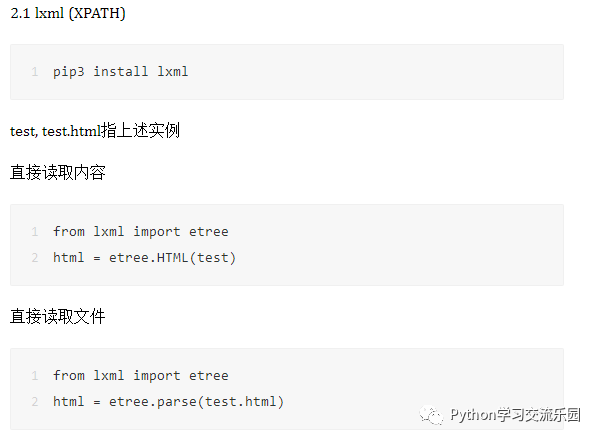Click 'from lxml import etree' in the HTML block

tap(141, 232)
